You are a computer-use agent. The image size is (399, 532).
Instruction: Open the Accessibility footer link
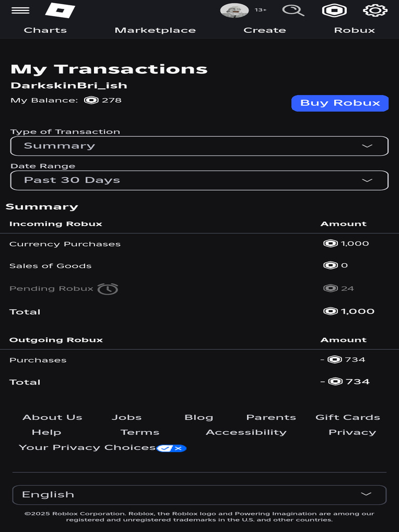pos(246,432)
